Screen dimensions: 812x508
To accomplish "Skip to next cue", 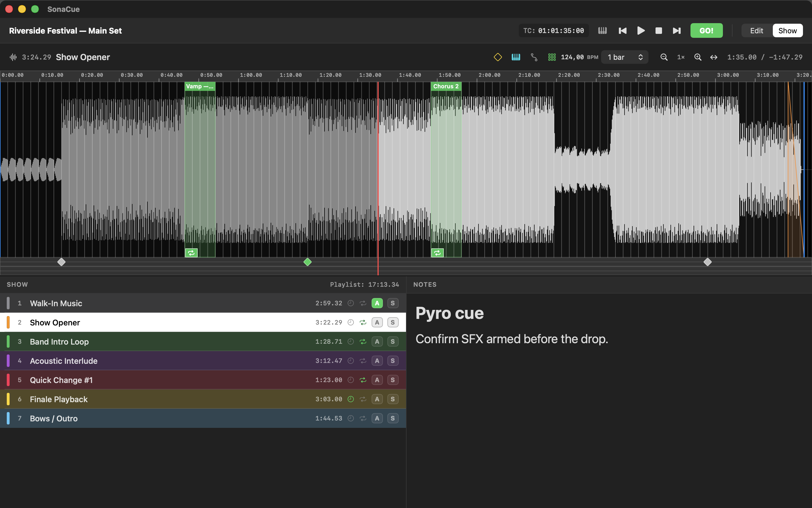I will tap(677, 30).
